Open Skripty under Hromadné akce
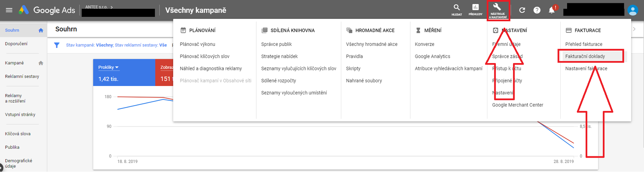This screenshot has height=172, width=644. [x=353, y=68]
